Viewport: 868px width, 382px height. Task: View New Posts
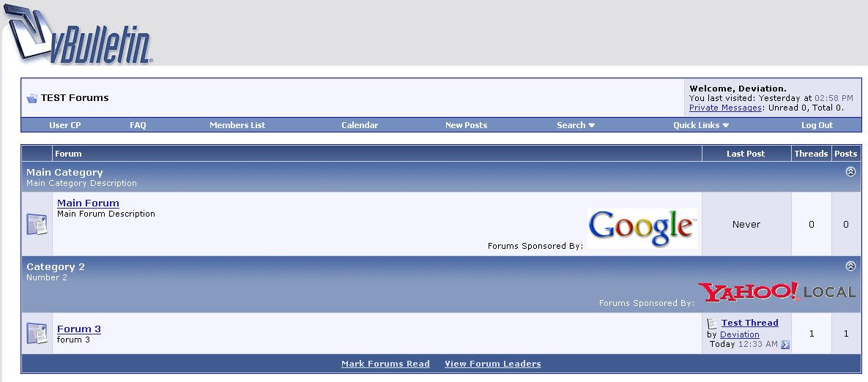pyautogui.click(x=466, y=125)
